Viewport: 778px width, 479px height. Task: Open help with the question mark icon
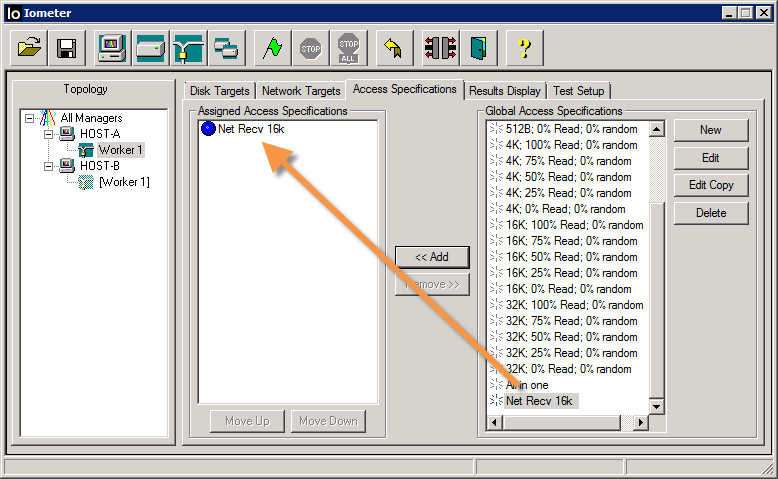[524, 47]
